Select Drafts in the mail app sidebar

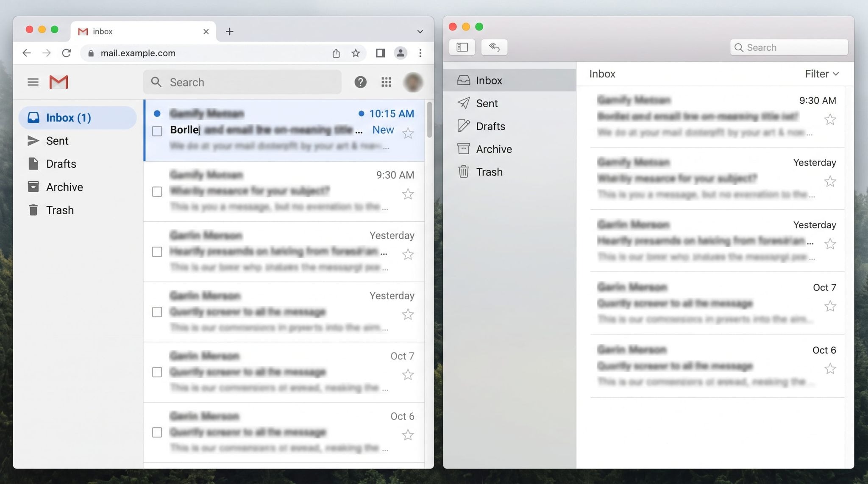click(x=509, y=126)
